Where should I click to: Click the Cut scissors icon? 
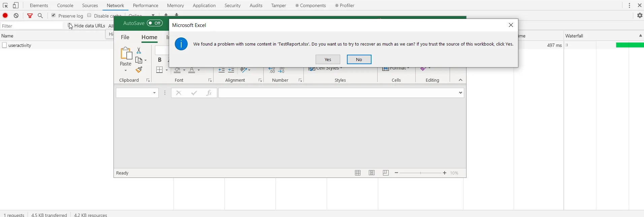point(139,51)
